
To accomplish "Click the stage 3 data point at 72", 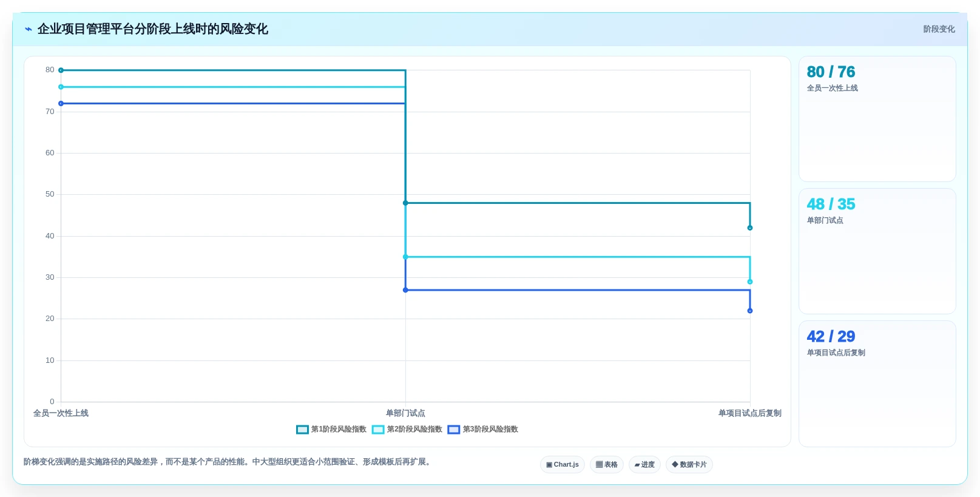I will pyautogui.click(x=61, y=104).
